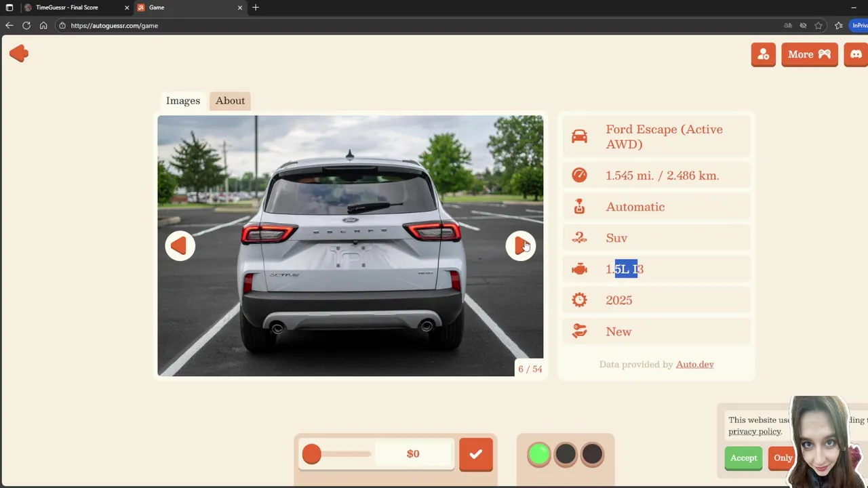Open the Discord icon button
Screen dimensions: 868x488
coord(856,54)
